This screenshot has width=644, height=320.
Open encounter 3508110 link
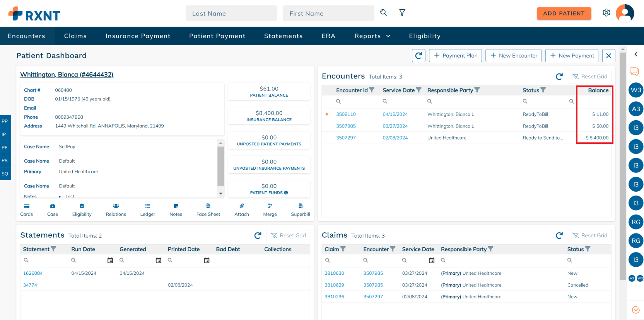pos(346,114)
